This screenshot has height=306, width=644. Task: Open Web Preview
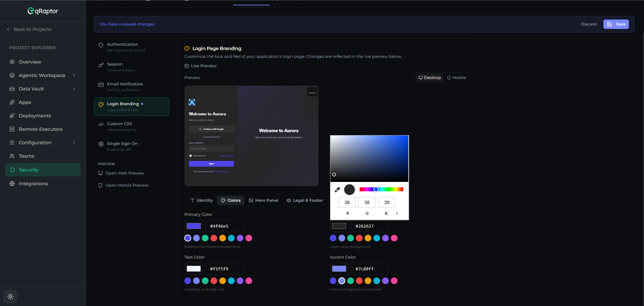(121, 173)
